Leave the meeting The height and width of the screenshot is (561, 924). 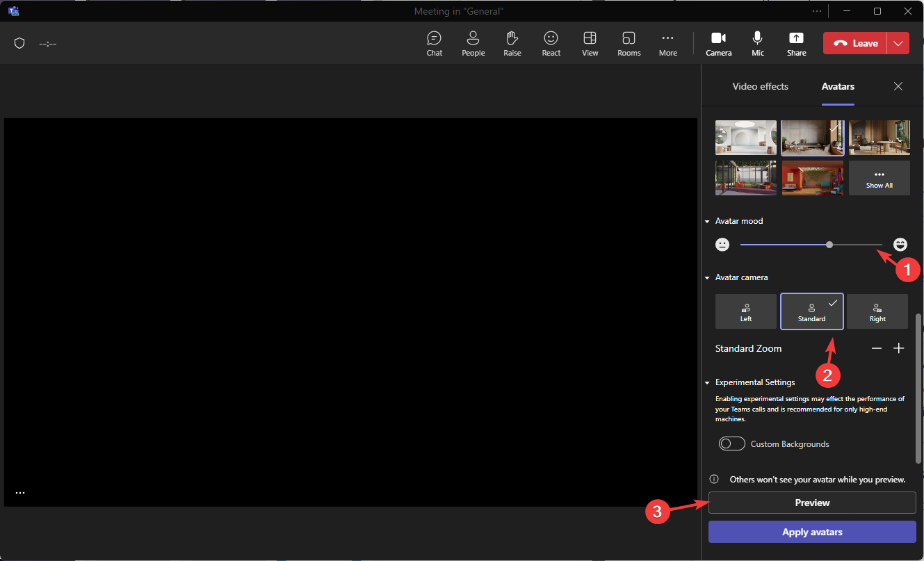pyautogui.click(x=856, y=43)
